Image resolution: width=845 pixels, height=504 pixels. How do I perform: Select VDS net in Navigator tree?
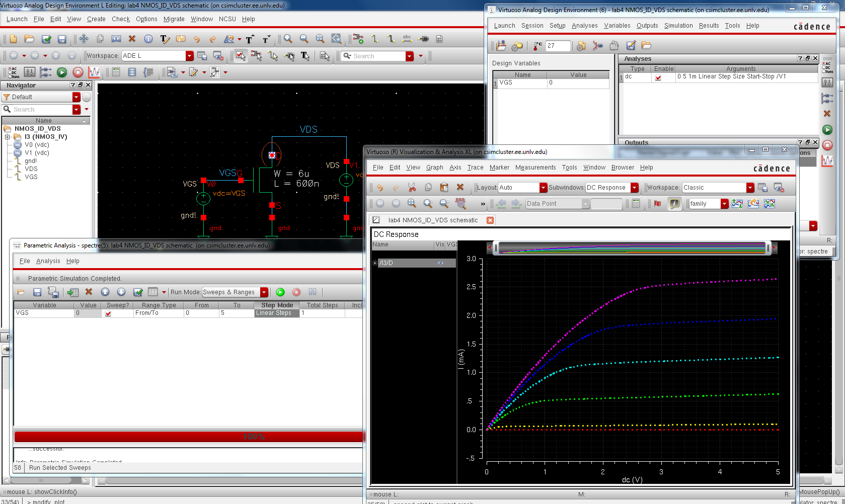tap(31, 169)
